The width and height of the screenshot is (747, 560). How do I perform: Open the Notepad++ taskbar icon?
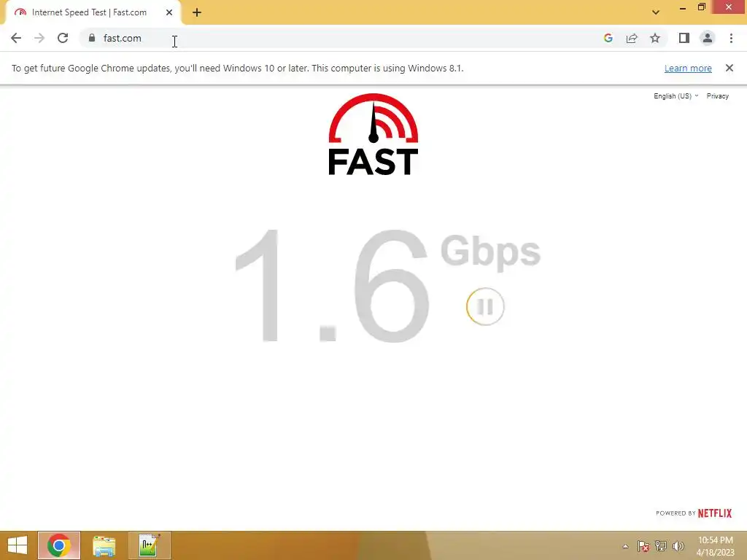(149, 545)
